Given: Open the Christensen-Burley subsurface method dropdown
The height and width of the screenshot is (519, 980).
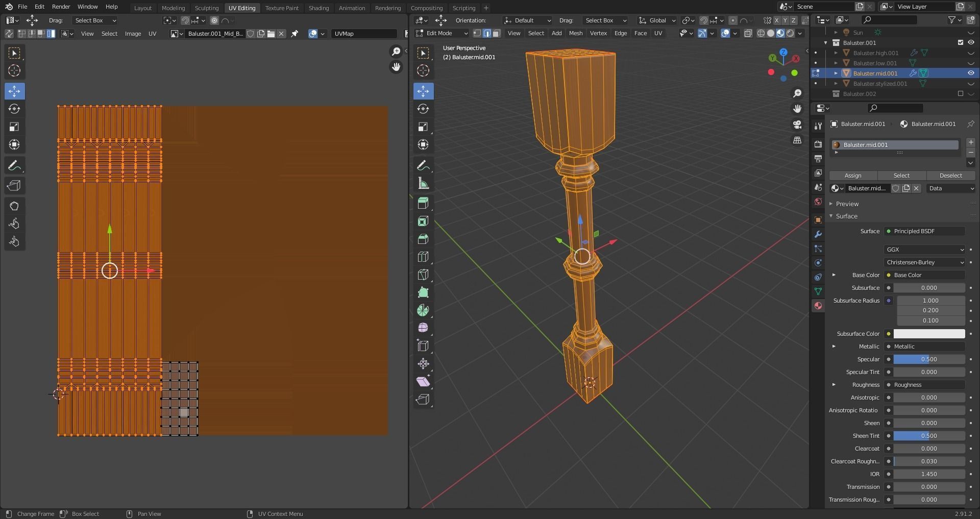Looking at the screenshot, I should point(925,262).
